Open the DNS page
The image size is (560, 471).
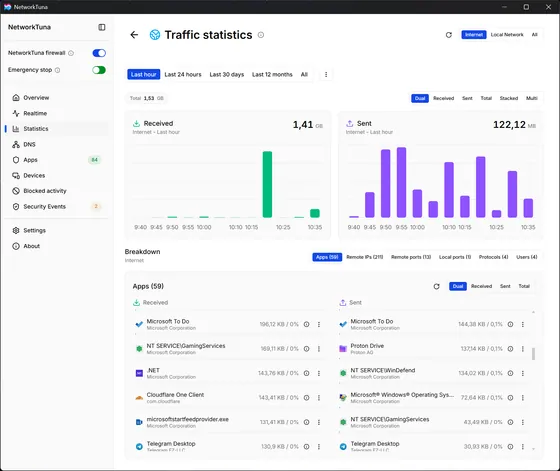(57, 144)
